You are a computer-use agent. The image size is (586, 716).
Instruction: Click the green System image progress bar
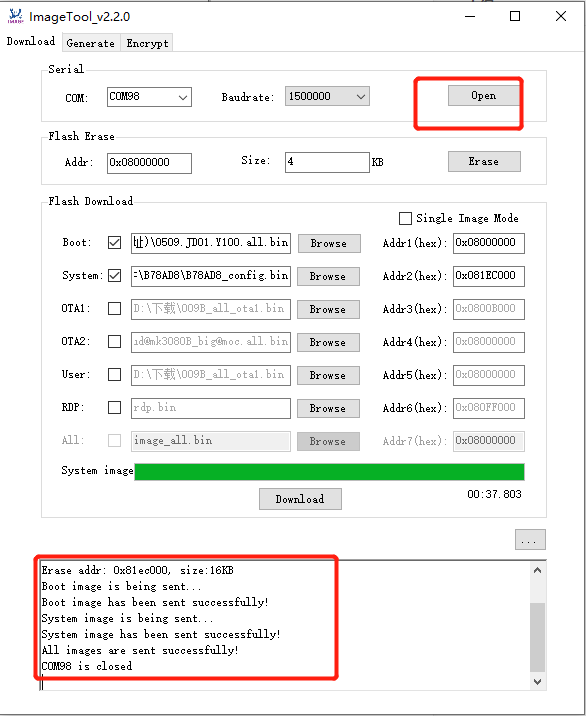(329, 472)
